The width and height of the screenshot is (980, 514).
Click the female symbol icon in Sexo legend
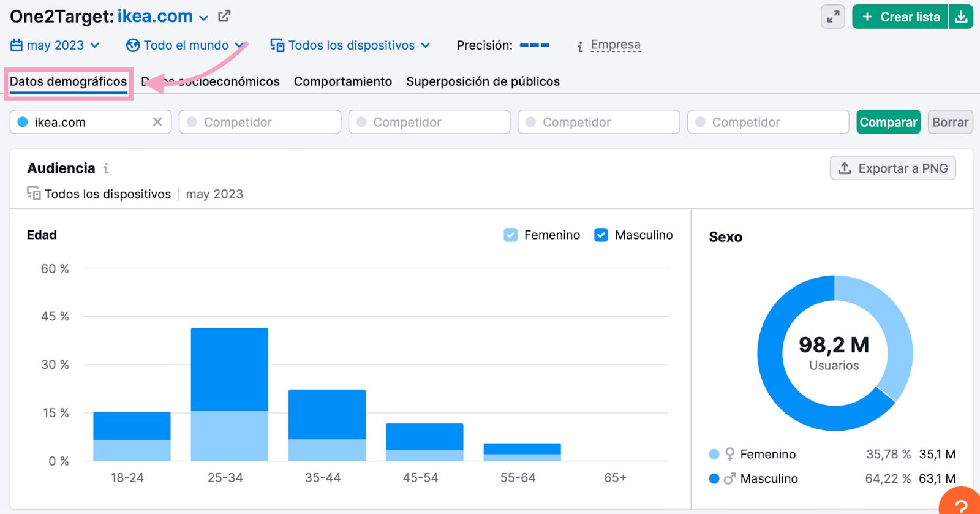[729, 454]
